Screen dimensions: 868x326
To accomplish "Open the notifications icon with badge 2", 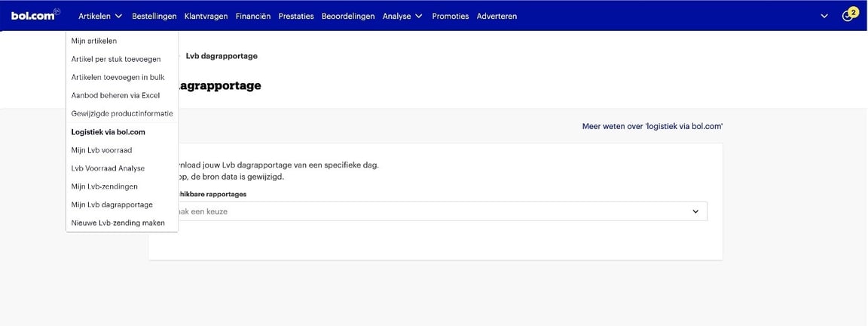I will pos(848,16).
